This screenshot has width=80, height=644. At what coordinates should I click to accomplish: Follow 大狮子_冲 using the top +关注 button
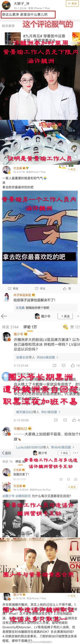pyautogui.click(x=73, y=4)
